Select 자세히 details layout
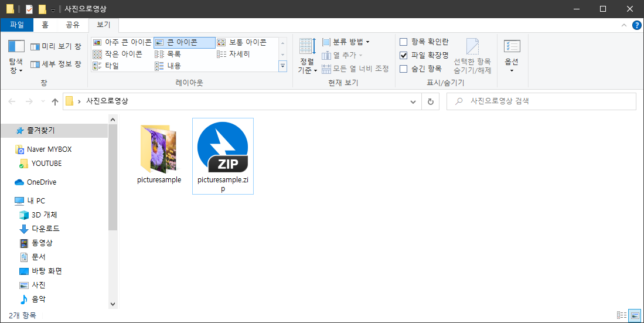644x323 pixels. (x=233, y=54)
